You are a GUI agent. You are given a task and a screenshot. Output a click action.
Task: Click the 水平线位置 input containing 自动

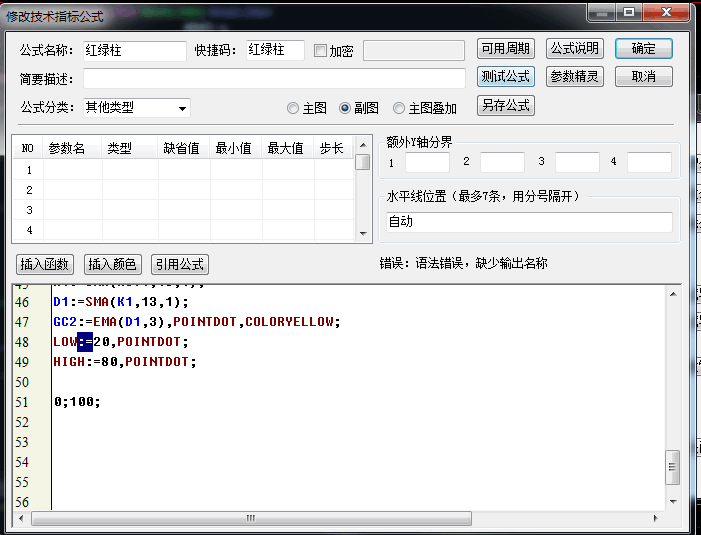tap(529, 222)
